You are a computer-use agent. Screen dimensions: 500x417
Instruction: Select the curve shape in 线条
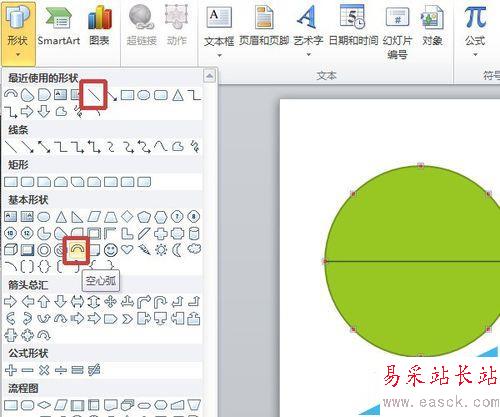(161, 146)
